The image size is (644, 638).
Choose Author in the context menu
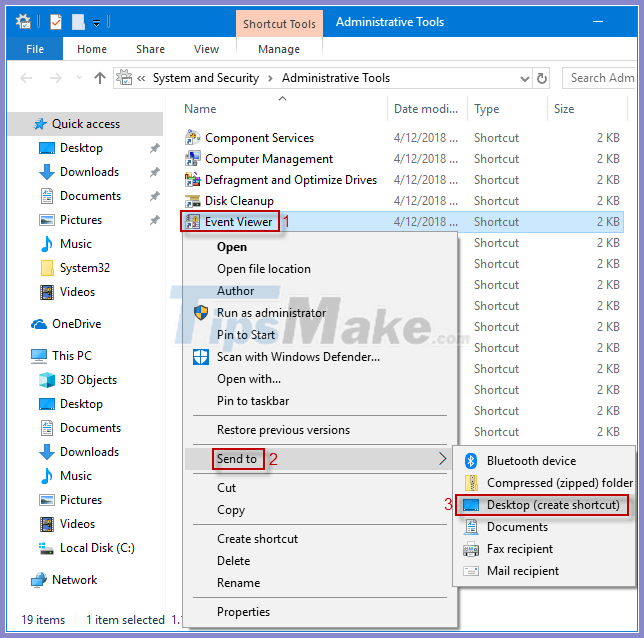pyautogui.click(x=235, y=291)
